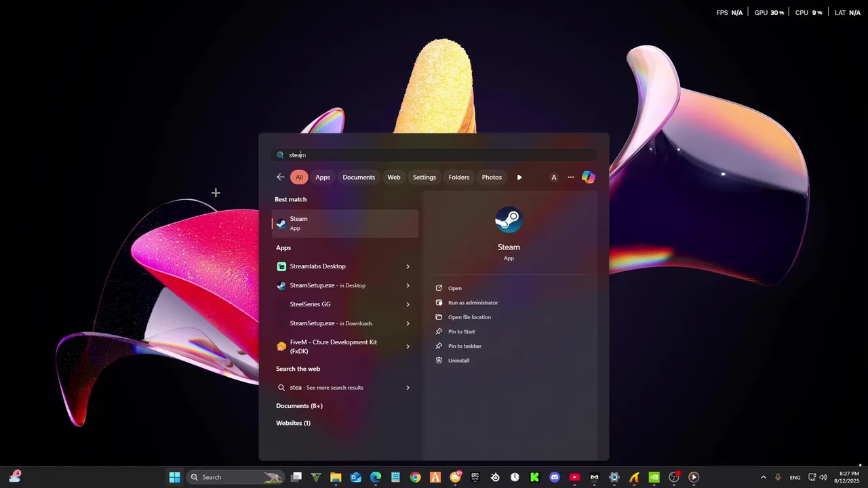
Task: Switch to the Apps filter tab
Action: 323,177
